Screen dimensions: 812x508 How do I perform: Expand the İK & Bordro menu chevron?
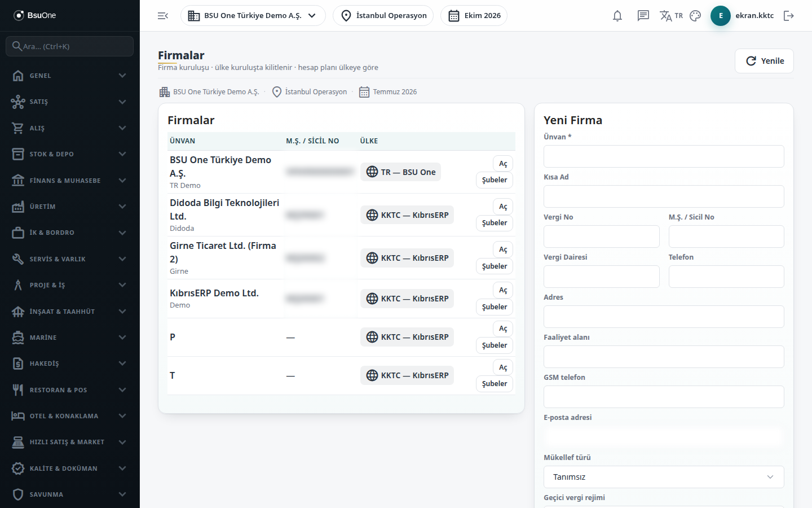coord(122,233)
